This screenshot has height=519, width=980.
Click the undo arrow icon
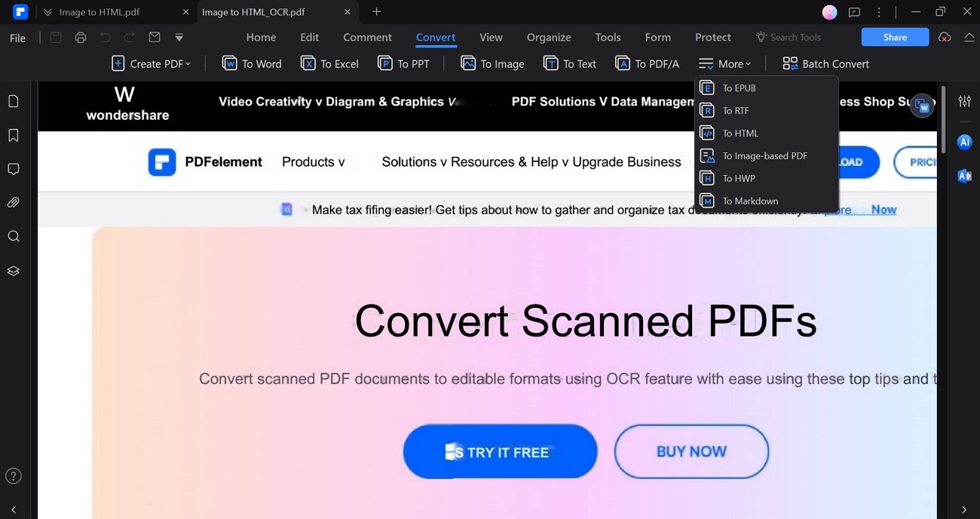tap(105, 38)
